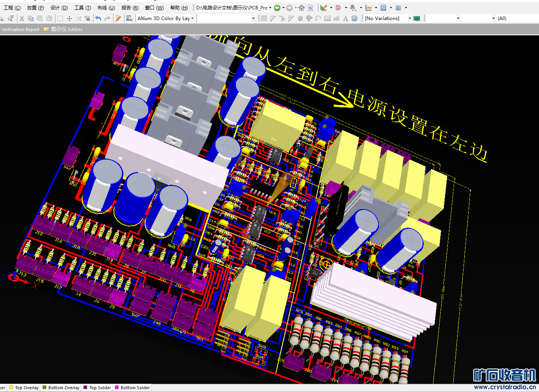Image resolution: width=539 pixels, height=392 pixels.
Task: Select the Place String text icon
Action: (346, 18)
